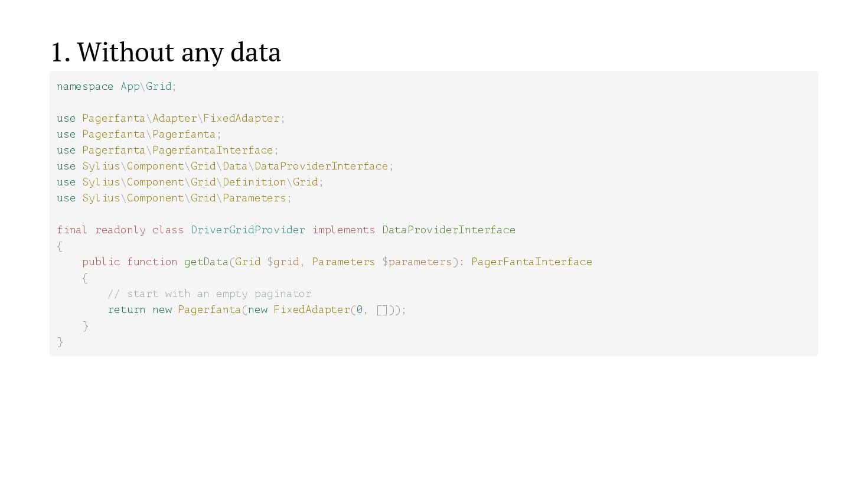Click DataProviderInterface in the class declaration
The width and height of the screenshot is (868, 489).
click(449, 230)
